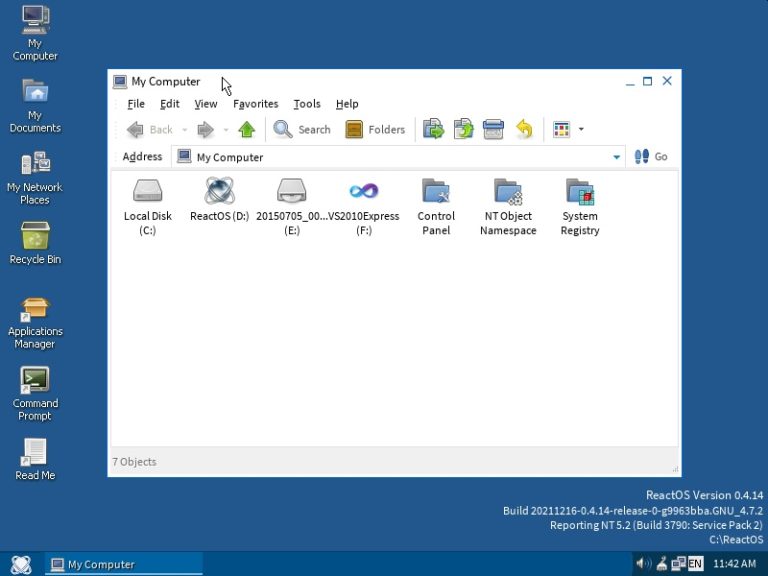The width and height of the screenshot is (768, 576).
Task: Open the Forward history dropdown arrow
Action: click(226, 130)
